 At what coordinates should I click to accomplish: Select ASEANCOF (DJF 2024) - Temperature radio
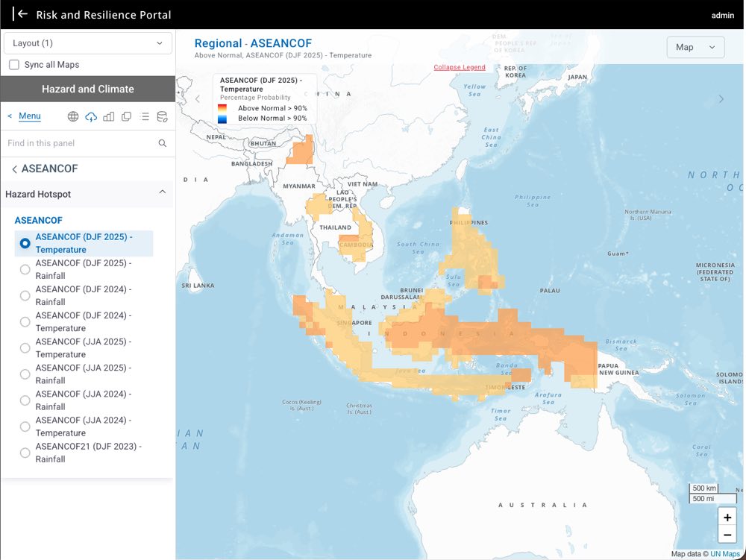(25, 322)
